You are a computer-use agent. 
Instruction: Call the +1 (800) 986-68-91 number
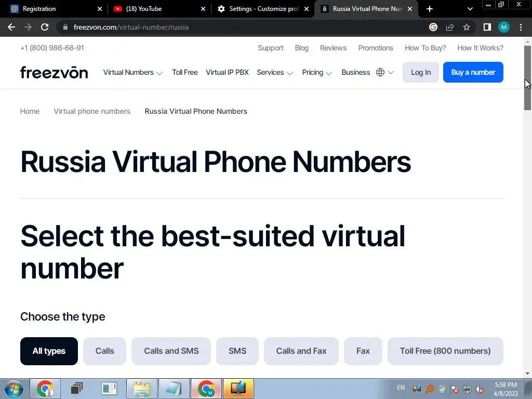(52, 48)
